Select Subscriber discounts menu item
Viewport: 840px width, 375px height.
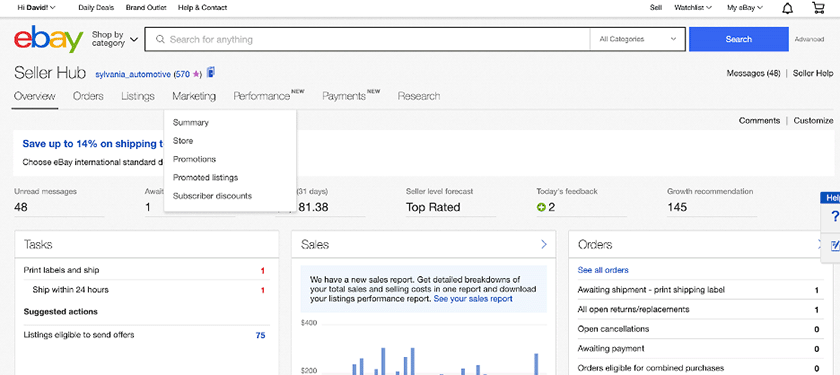coord(212,196)
